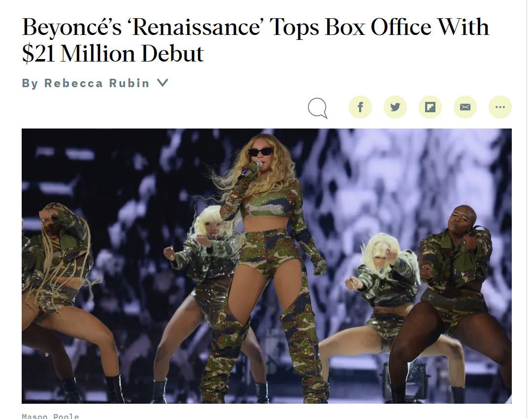Viewport: 532px width, 419px height.
Task: Share the article by email envelope icon
Action: tap(465, 107)
